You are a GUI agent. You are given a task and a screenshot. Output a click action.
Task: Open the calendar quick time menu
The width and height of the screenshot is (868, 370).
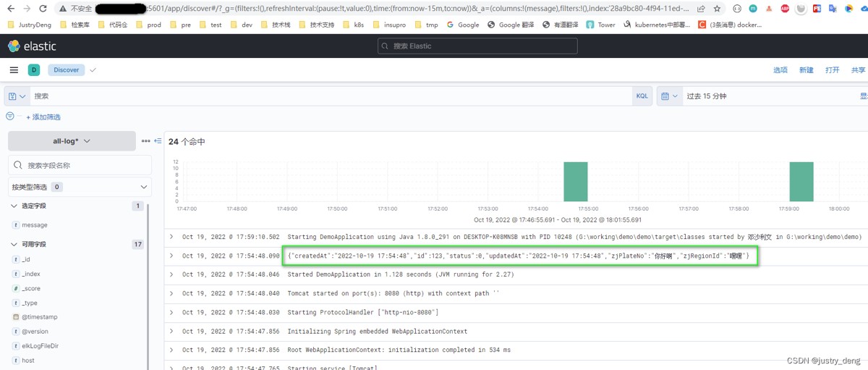pos(669,96)
